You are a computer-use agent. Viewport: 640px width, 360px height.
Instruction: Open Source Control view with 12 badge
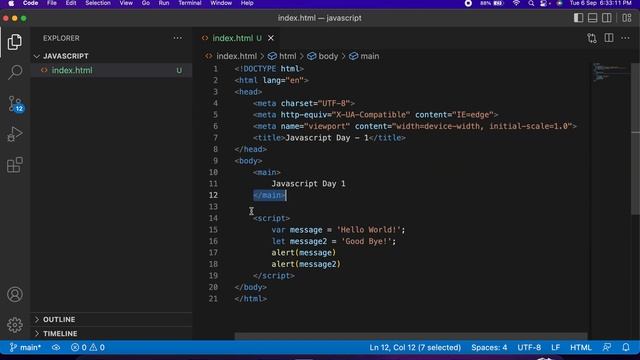tap(15, 104)
